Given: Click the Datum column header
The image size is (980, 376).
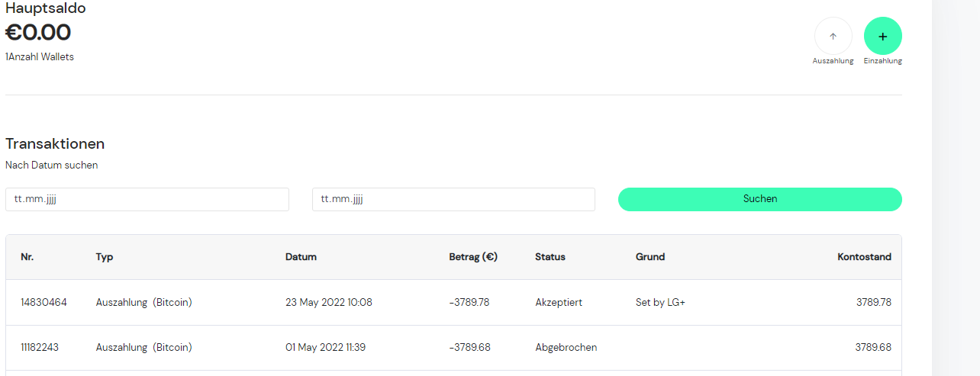Looking at the screenshot, I should [x=301, y=257].
